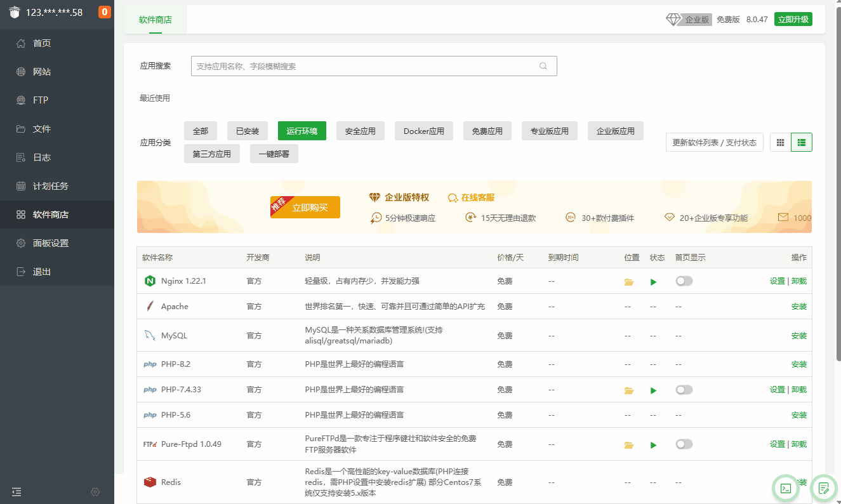Open sidebar settings gear icon at bottom
This screenshot has width=841, height=504.
95,491
